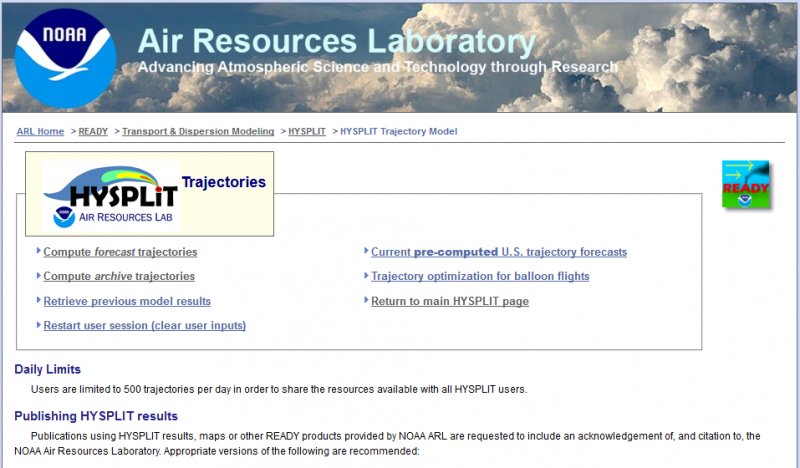Return to main HYSPLIT page
800x468 pixels.
(x=450, y=301)
